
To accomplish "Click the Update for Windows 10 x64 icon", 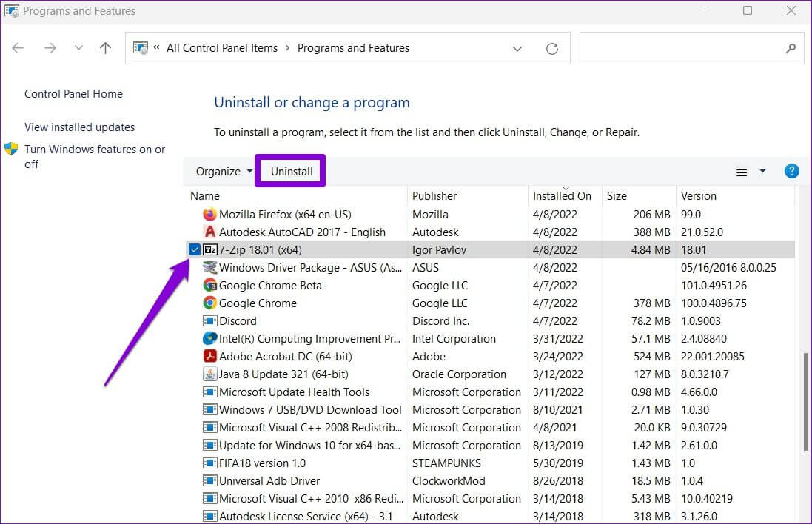I will 209,446.
